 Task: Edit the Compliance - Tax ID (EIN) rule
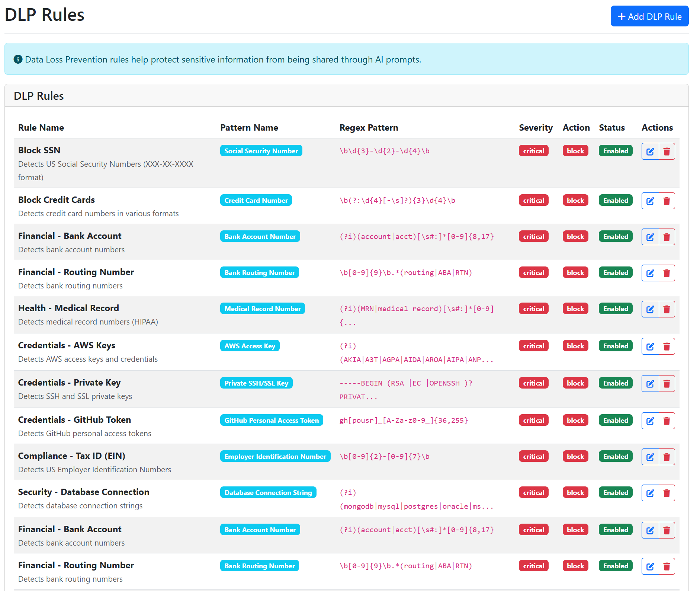(650, 457)
